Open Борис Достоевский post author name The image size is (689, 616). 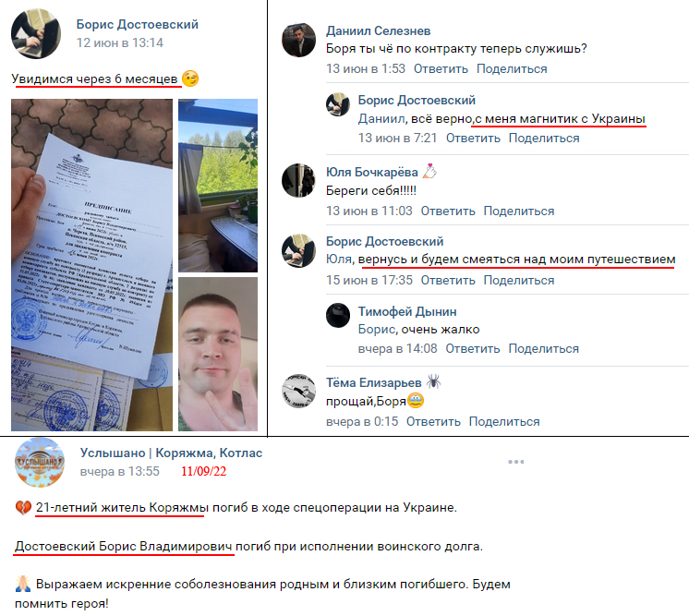[137, 25]
